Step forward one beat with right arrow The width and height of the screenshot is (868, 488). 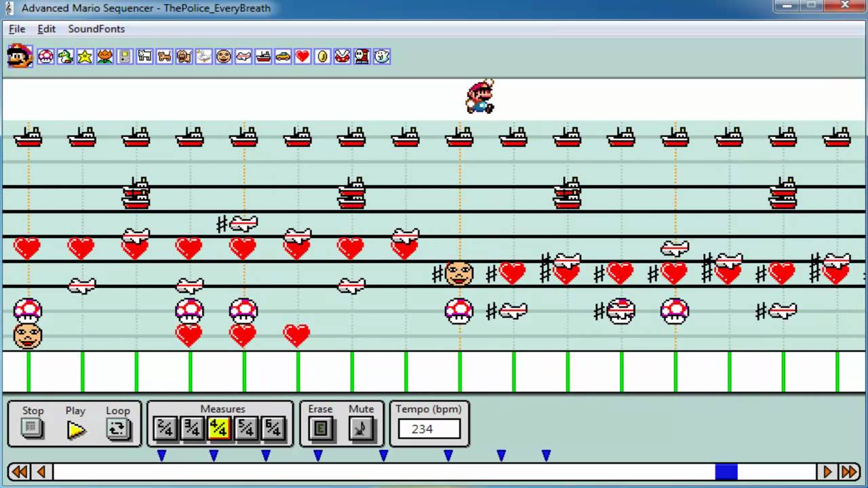827,472
